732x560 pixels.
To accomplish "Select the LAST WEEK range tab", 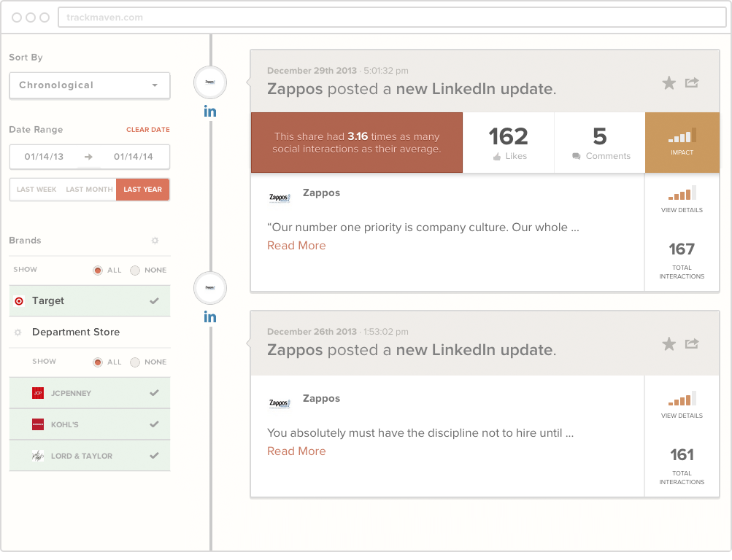I will tap(36, 190).
